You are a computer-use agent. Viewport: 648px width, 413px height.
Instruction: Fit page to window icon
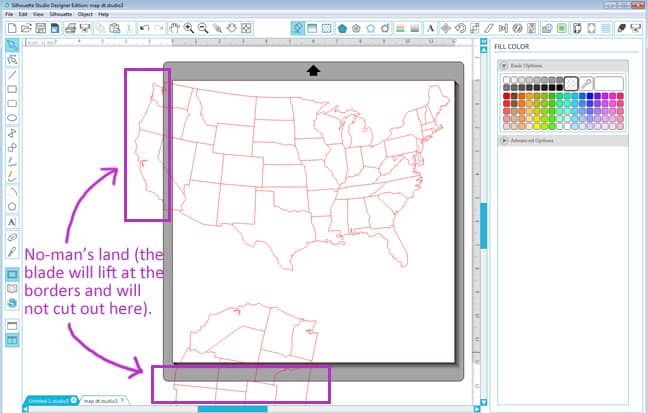pyautogui.click(x=246, y=28)
